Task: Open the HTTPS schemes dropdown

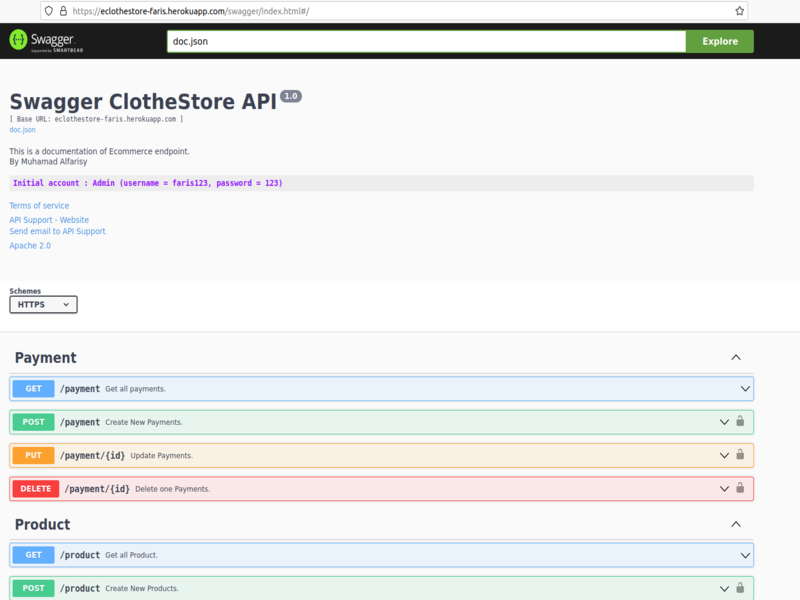Action: [x=43, y=305]
